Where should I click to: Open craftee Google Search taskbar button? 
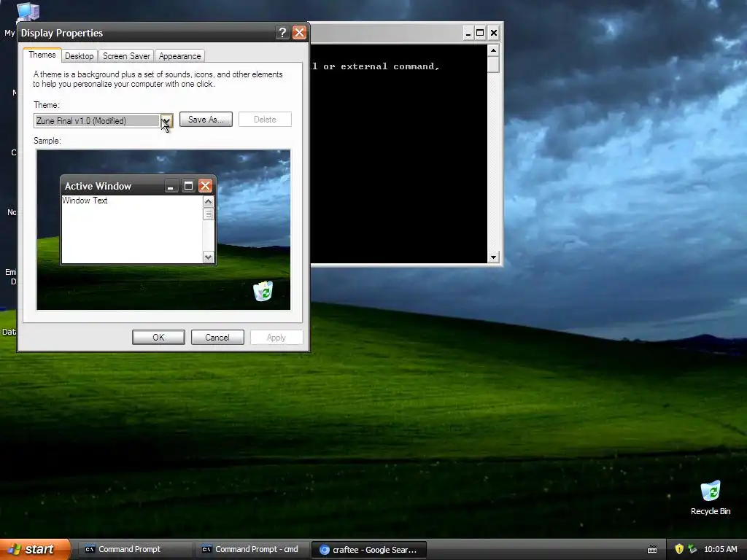pos(368,550)
